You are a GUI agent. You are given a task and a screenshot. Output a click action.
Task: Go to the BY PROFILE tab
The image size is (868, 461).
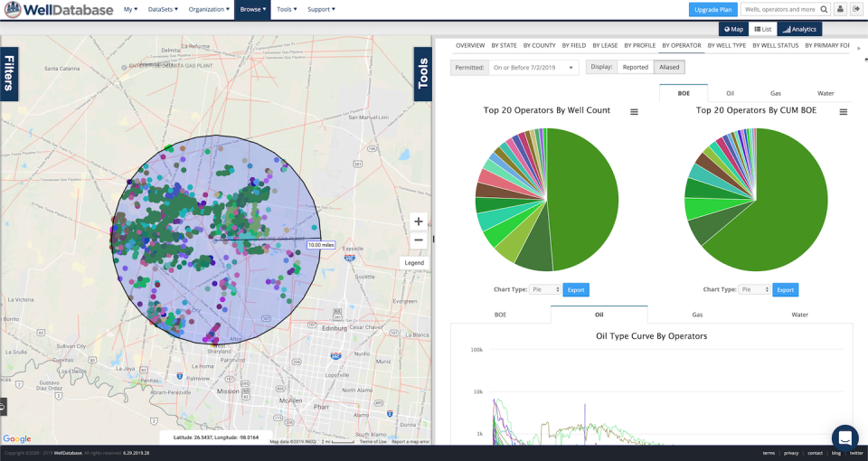pos(640,45)
